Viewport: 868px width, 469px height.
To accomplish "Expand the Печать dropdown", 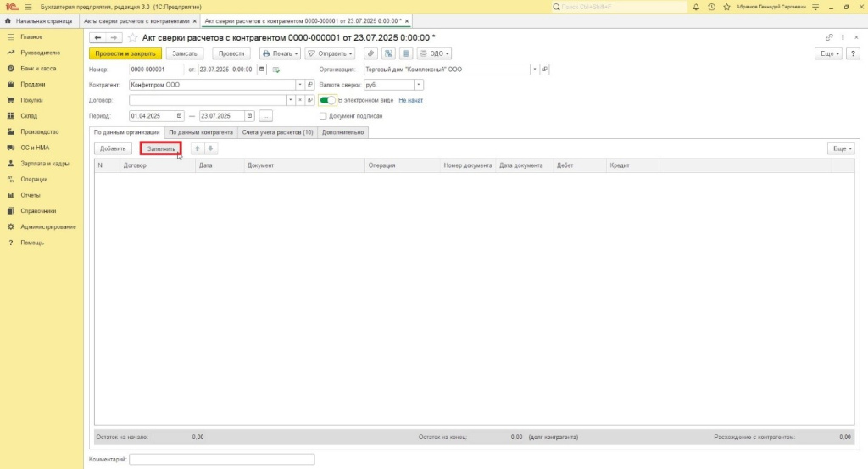I will pos(281,53).
